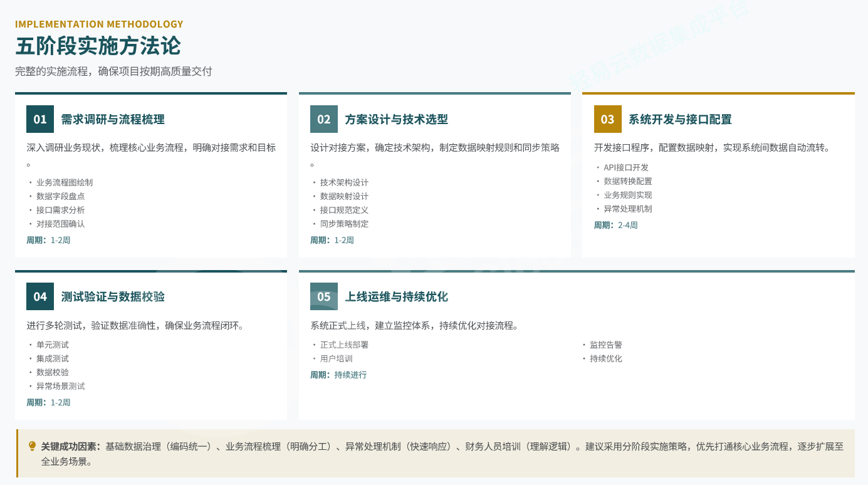The height and width of the screenshot is (485, 868).
Task: Click the 五阶段实施方法论 main title
Action: coord(98,46)
